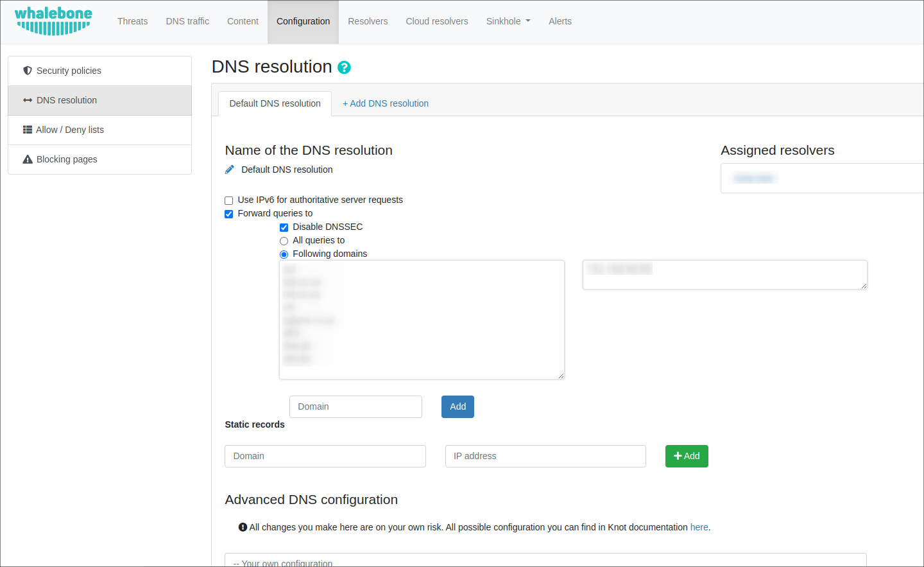The height and width of the screenshot is (567, 924).
Task: Uncheck the Forward queries to checkbox
Action: coord(229,214)
